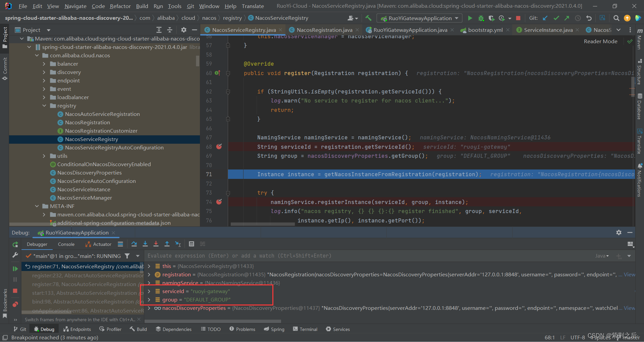Switch to the Console debug tab

click(66, 244)
